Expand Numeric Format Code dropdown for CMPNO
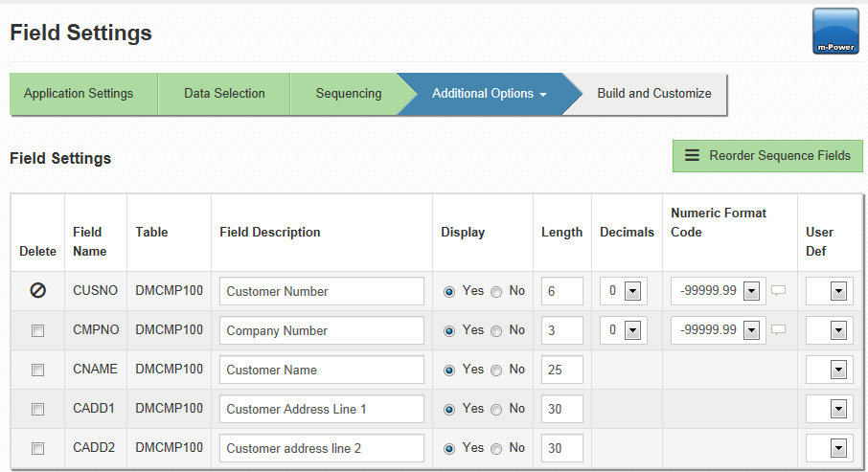The height and width of the screenshot is (472, 868). pyautogui.click(x=750, y=330)
